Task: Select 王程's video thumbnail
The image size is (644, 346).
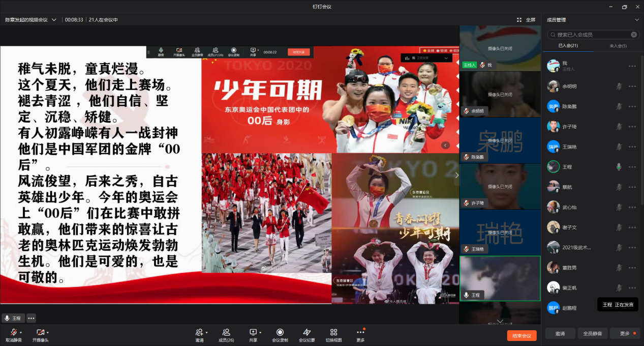Action: (x=500, y=278)
